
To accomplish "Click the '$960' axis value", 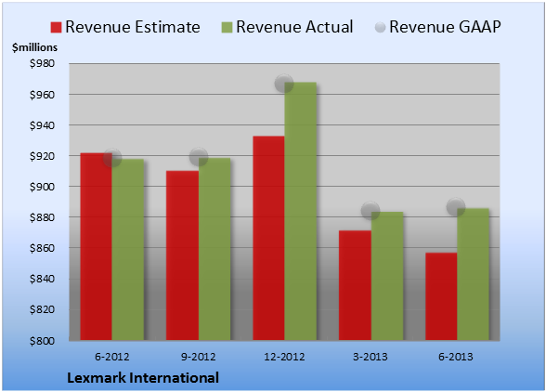I will [x=42, y=95].
